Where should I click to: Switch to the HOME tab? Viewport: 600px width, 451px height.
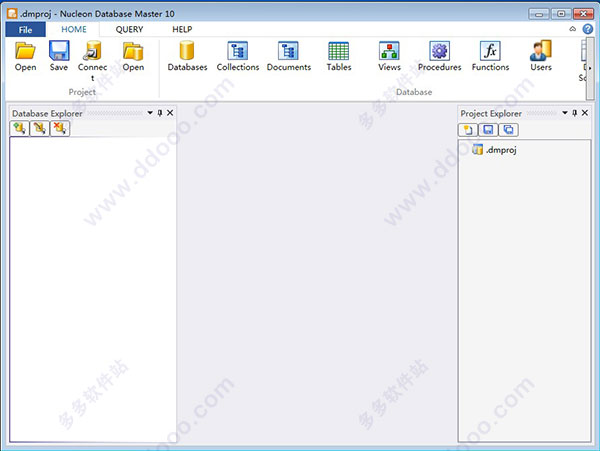tap(74, 29)
